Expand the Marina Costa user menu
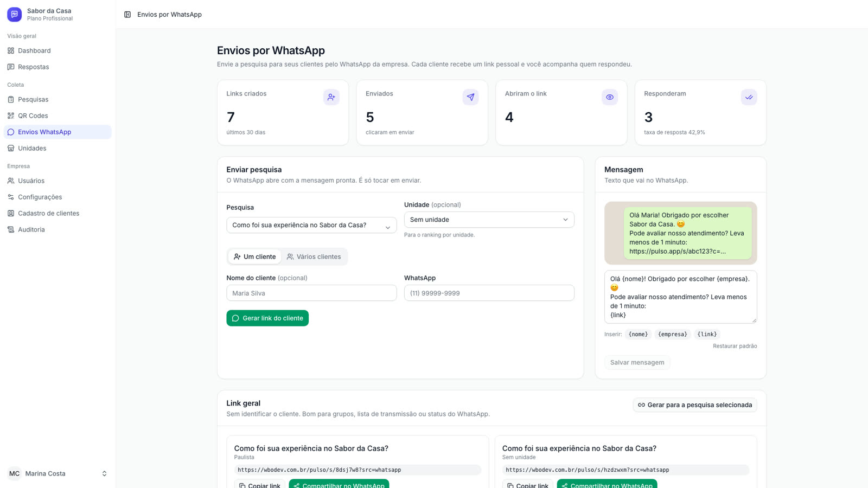This screenshot has height=488, width=868. [x=58, y=473]
